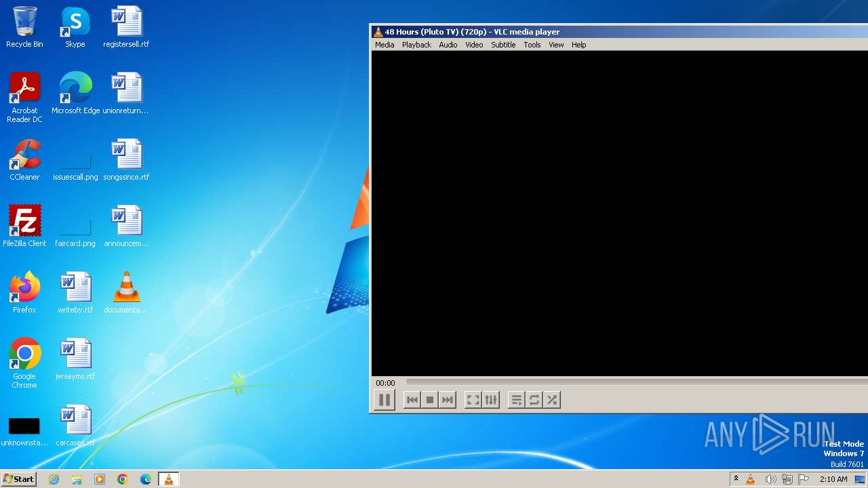Select Microsoft Edge desktop shortcut
This screenshot has width=868, height=488.
(x=75, y=94)
